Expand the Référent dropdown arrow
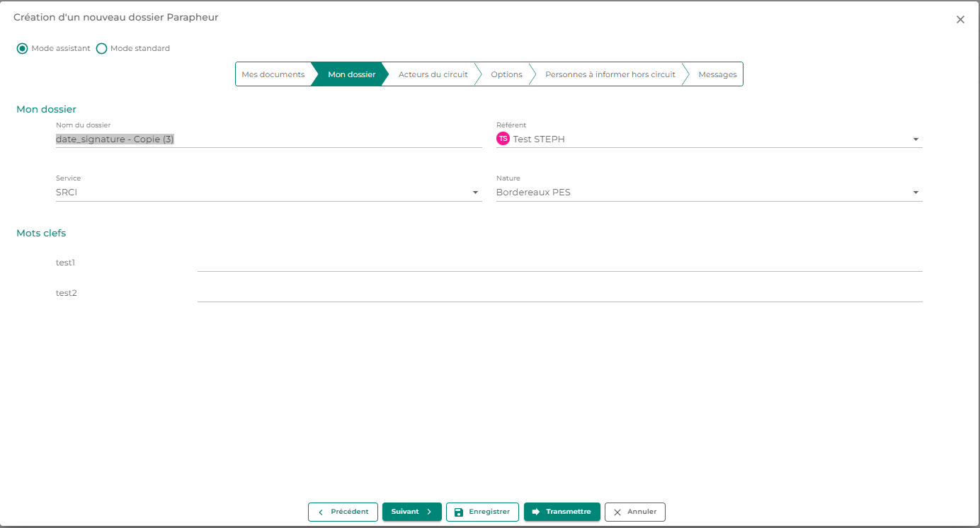The height and width of the screenshot is (528, 980). (x=916, y=139)
